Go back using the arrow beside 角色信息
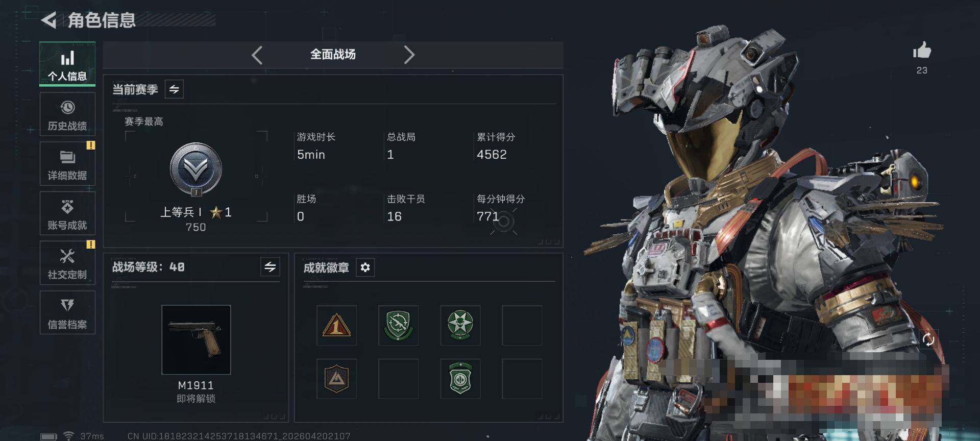Viewport: 980px width, 441px height. [x=48, y=20]
